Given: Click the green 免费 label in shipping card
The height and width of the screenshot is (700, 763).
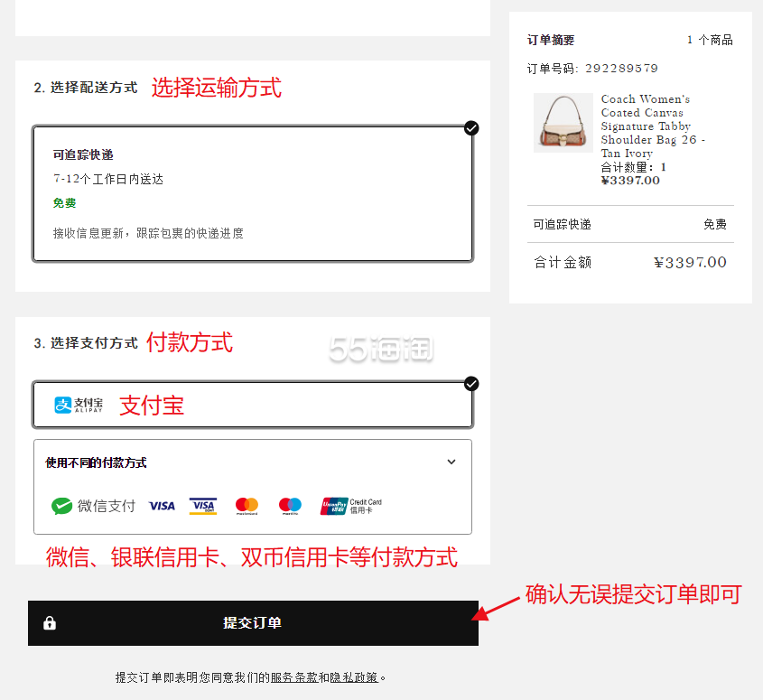Looking at the screenshot, I should tap(65, 203).
